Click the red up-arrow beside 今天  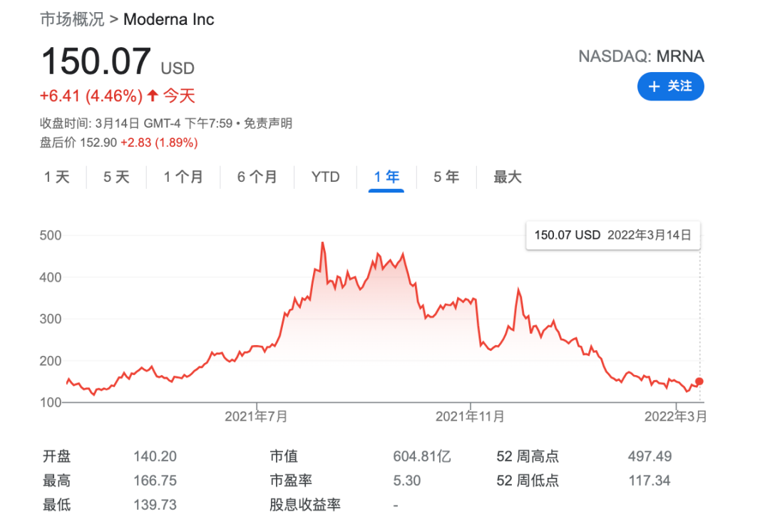pyautogui.click(x=153, y=95)
